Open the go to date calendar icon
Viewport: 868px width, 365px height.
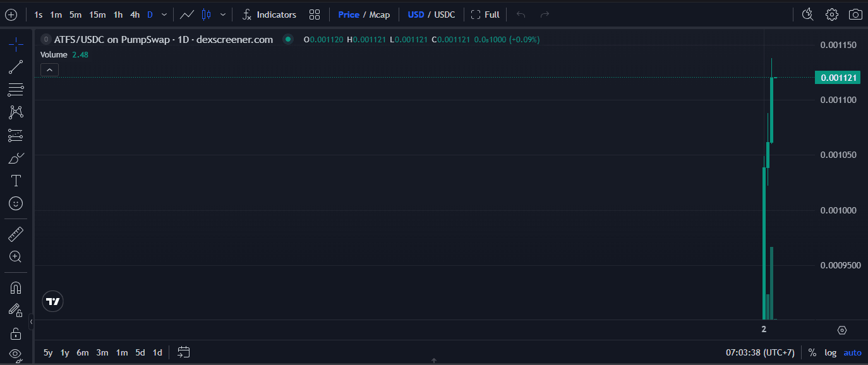pos(184,352)
